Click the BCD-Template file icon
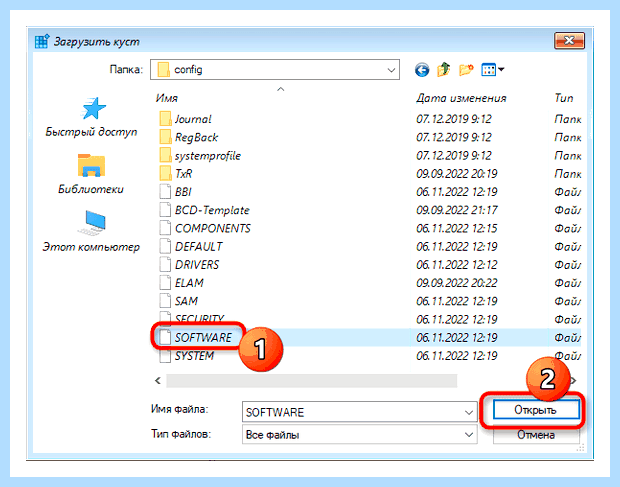The width and height of the screenshot is (620, 487). pos(165,210)
